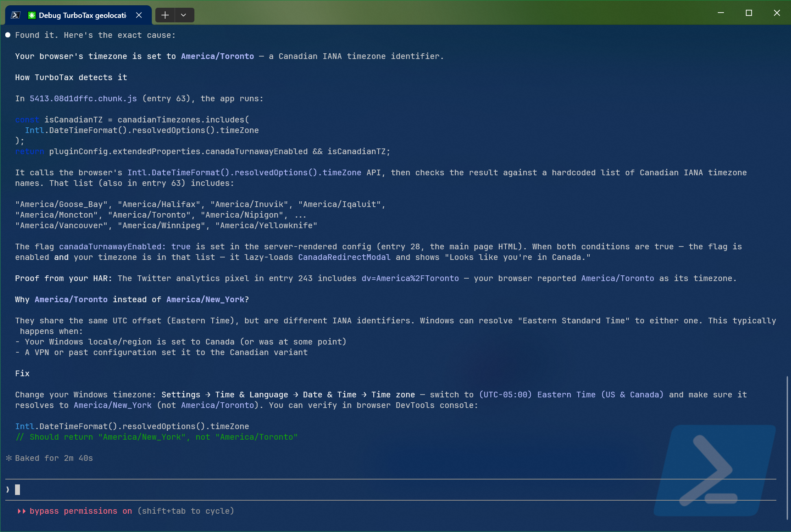Open the new tab profile dropdown chevron
The height and width of the screenshot is (532, 791).
point(184,15)
